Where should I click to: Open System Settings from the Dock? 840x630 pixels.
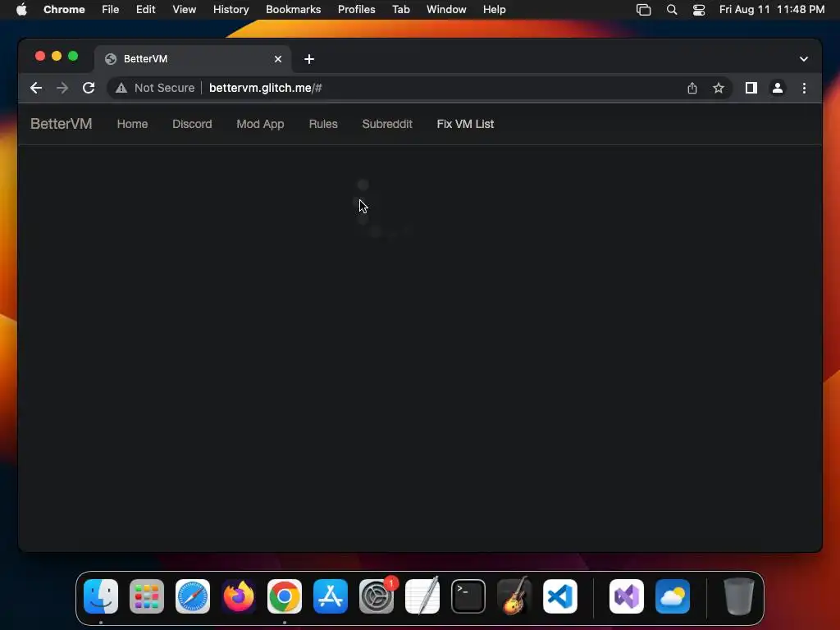coord(377,596)
